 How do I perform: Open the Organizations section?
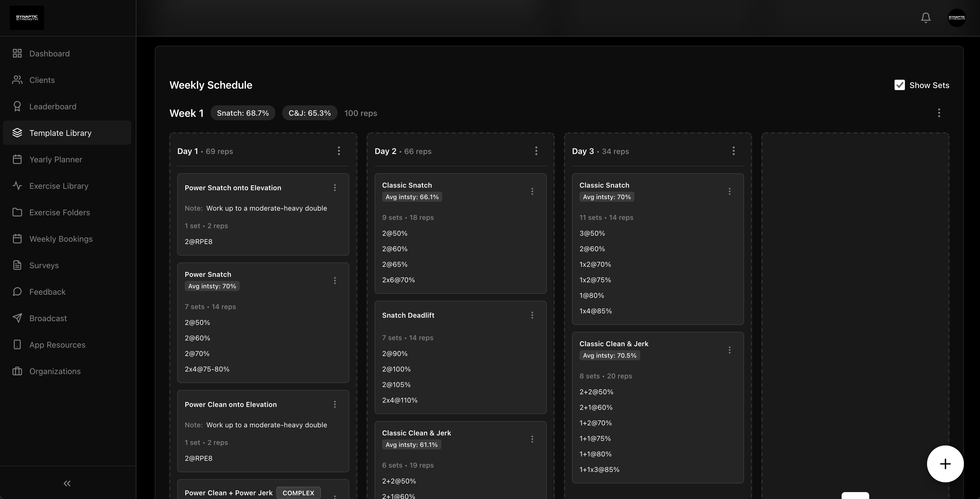(x=55, y=371)
